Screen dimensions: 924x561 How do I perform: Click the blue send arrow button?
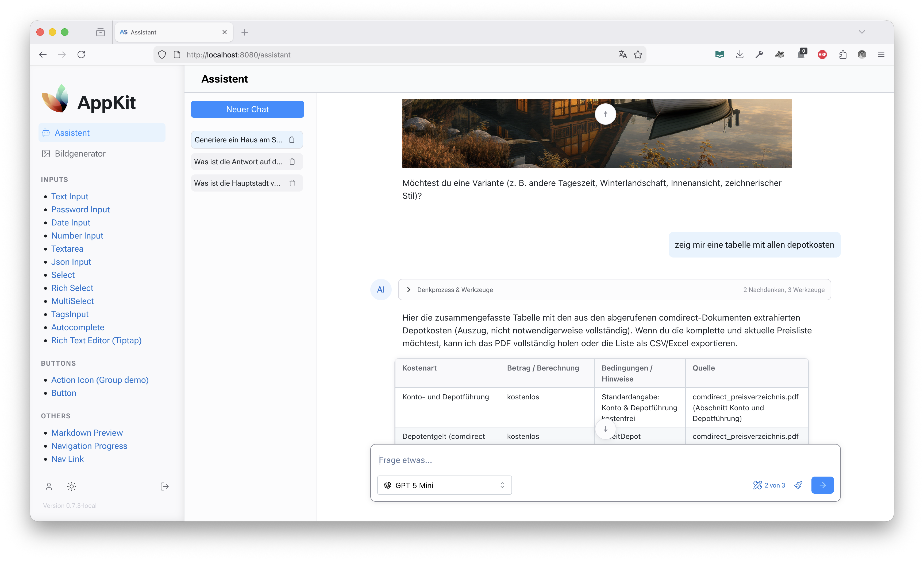click(x=822, y=485)
